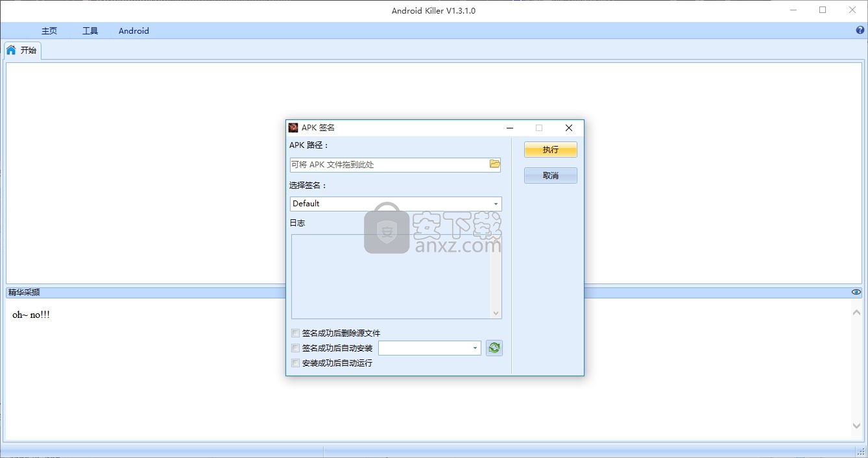This screenshot has width=868, height=458.
Task: Switch to the 开始 tab
Action: (22, 50)
